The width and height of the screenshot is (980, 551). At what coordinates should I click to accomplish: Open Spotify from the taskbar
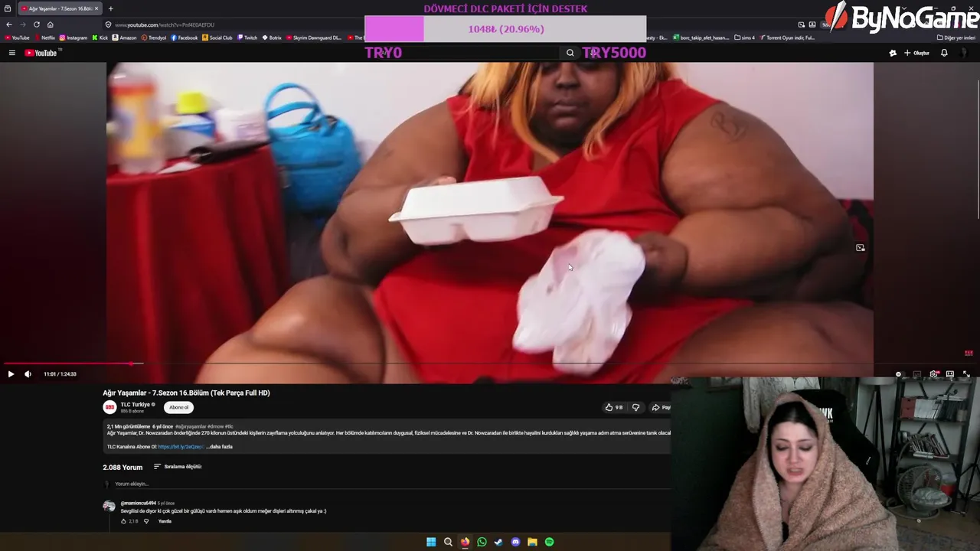click(x=549, y=542)
